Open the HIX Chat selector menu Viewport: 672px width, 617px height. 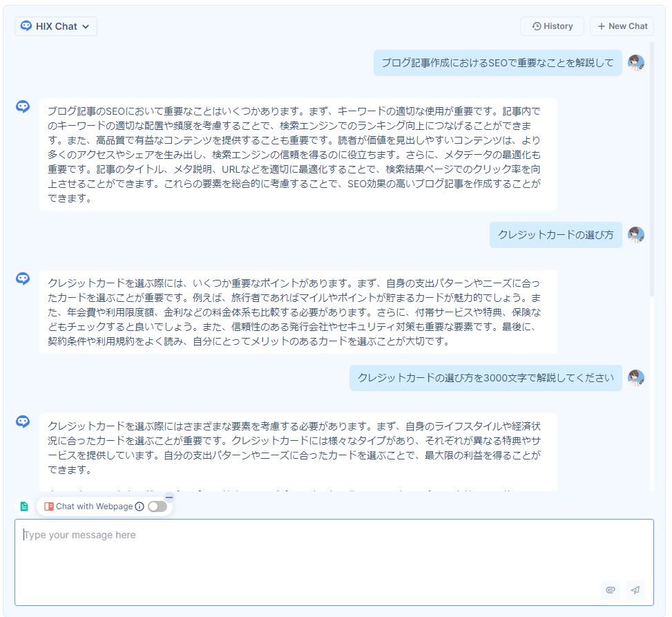pos(55,26)
